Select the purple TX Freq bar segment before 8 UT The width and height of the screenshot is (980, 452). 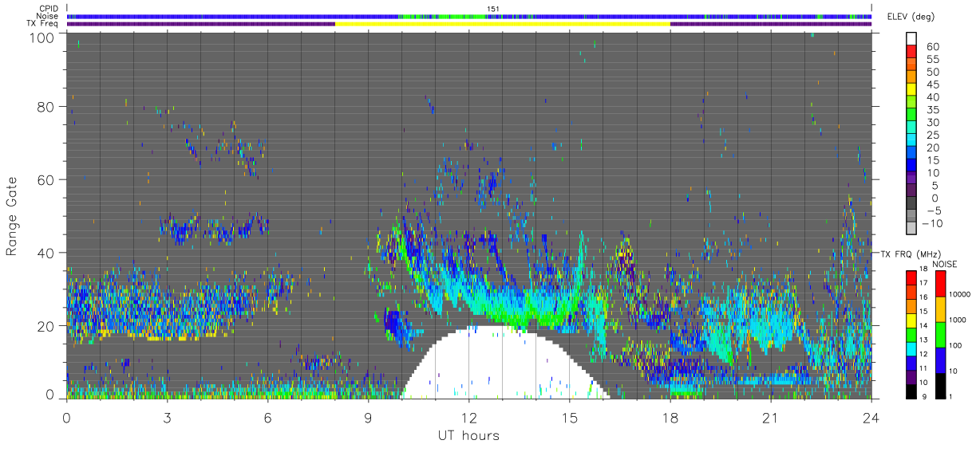click(201, 24)
